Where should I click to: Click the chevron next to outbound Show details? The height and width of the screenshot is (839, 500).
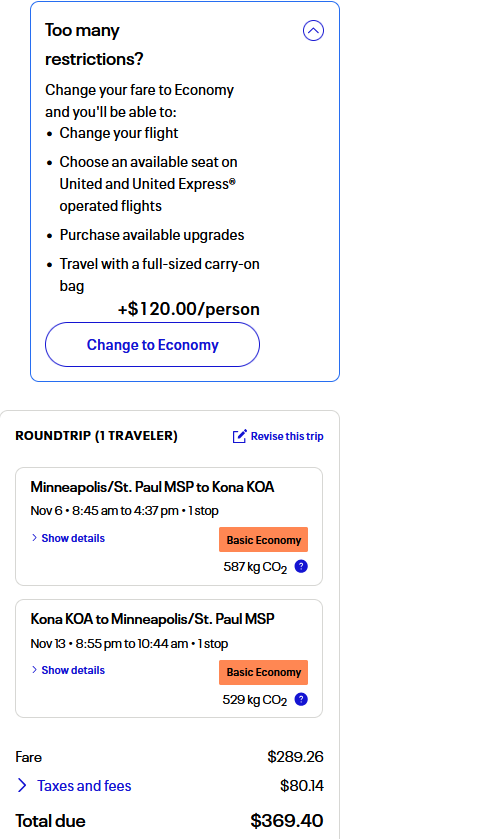click(x=34, y=538)
